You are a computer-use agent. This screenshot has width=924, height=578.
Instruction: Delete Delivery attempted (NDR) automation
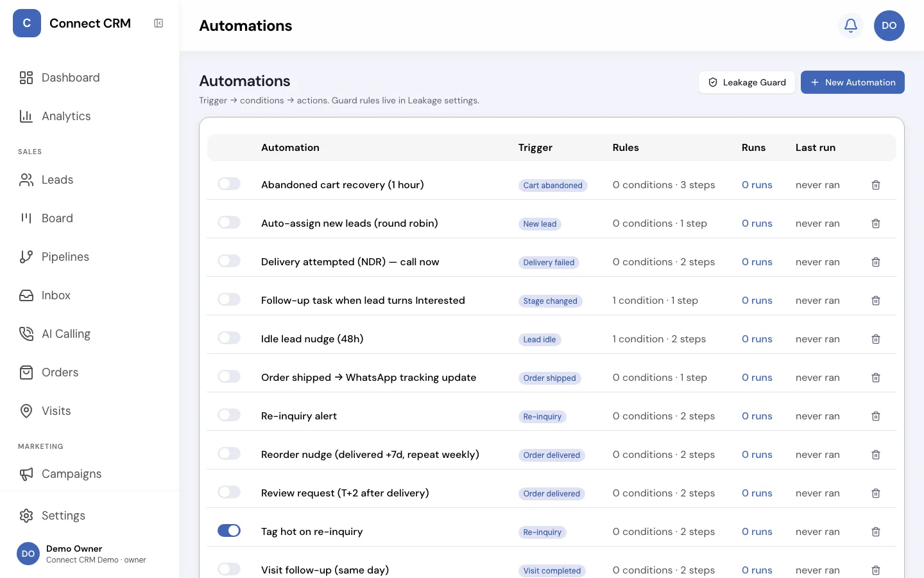[x=876, y=262]
